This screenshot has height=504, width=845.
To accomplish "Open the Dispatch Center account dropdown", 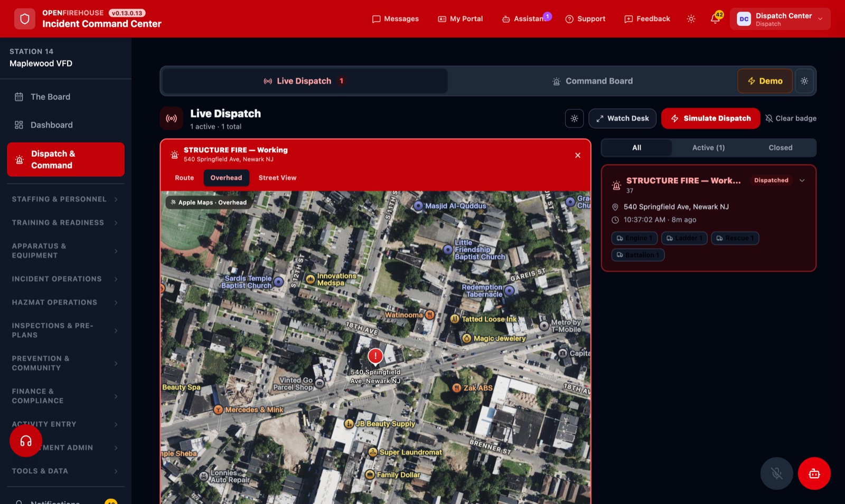I will pos(780,19).
